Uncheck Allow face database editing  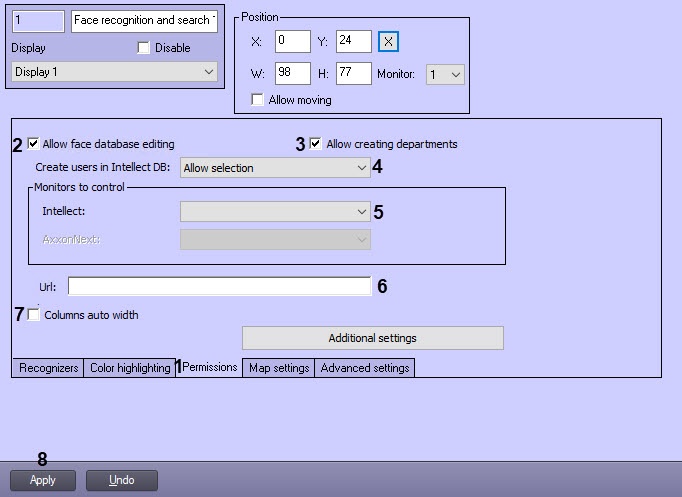33,143
